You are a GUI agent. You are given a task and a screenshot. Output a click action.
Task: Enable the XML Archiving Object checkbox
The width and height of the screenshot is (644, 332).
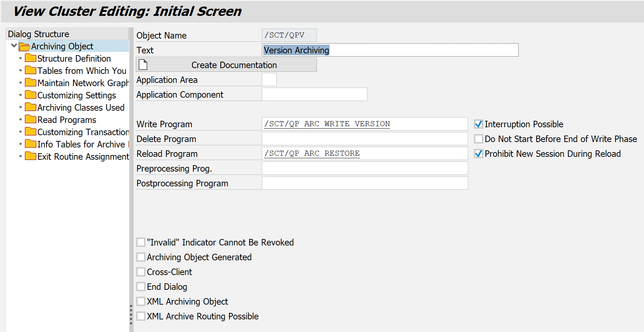point(141,302)
